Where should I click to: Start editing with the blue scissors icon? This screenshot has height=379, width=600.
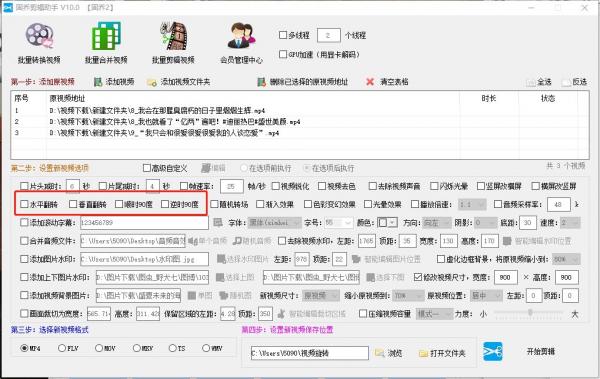point(493,351)
